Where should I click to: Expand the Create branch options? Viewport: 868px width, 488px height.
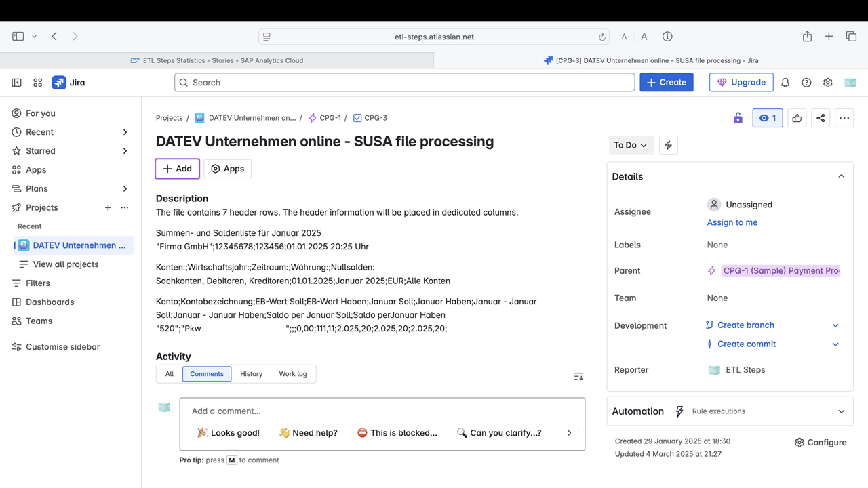[835, 325]
